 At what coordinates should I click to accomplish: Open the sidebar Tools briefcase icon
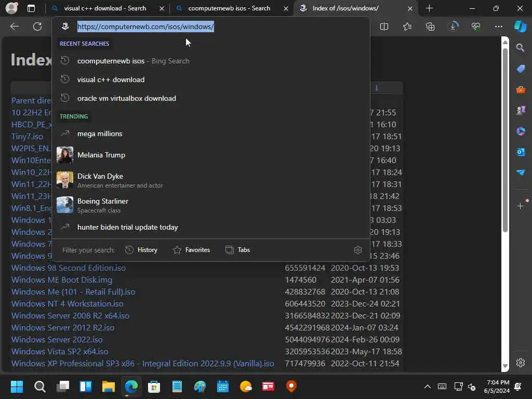pos(521,89)
